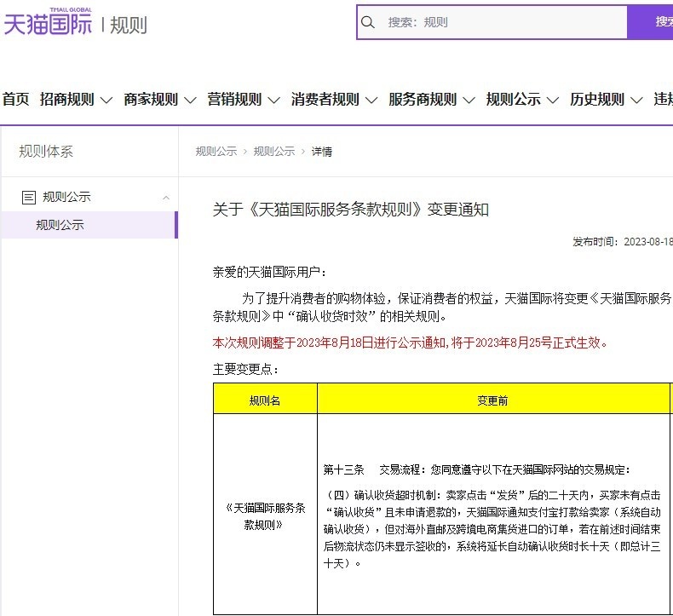Click the second 规则公示 breadcrumb link
This screenshot has height=616, width=673.
pyautogui.click(x=274, y=152)
